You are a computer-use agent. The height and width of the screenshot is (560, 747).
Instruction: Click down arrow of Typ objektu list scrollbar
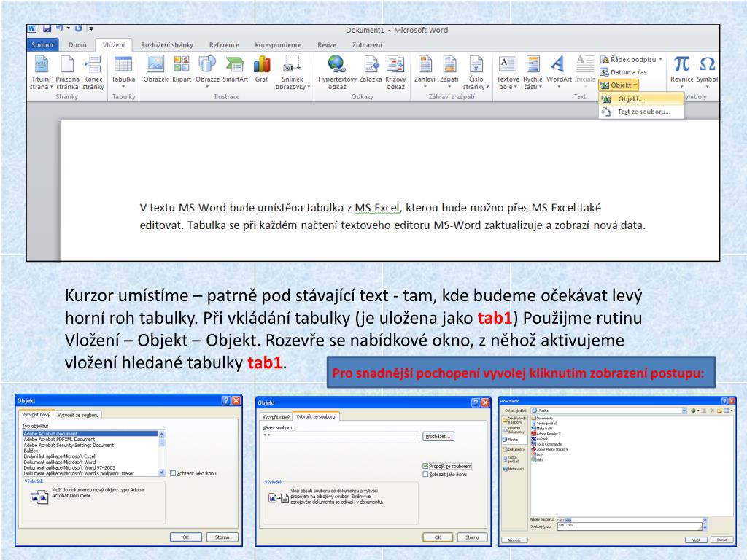click(x=161, y=472)
